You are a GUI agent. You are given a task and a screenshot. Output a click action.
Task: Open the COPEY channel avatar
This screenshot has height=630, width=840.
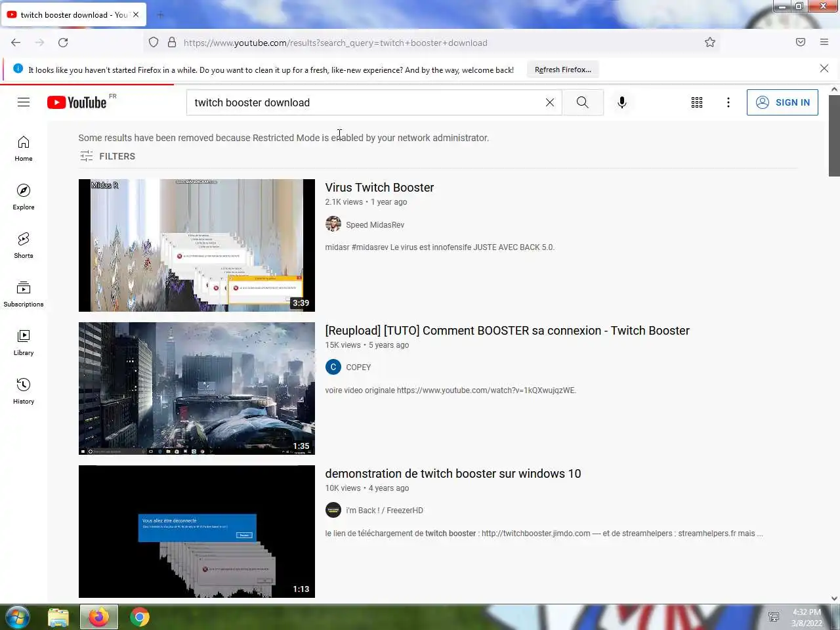tap(333, 367)
